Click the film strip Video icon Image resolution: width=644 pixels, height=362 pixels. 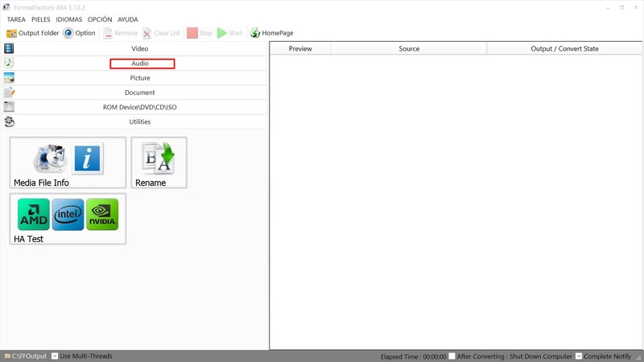point(9,48)
